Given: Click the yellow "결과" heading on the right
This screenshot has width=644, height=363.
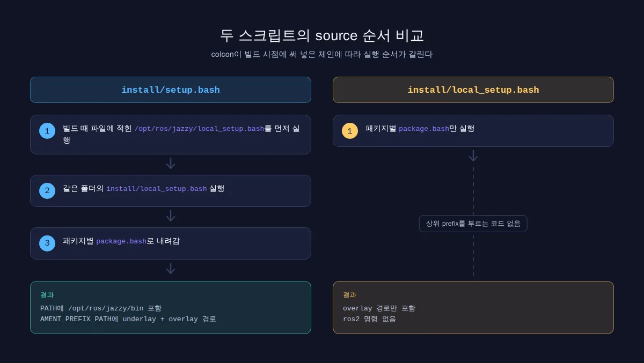Looking at the screenshot, I should pyautogui.click(x=350, y=295).
